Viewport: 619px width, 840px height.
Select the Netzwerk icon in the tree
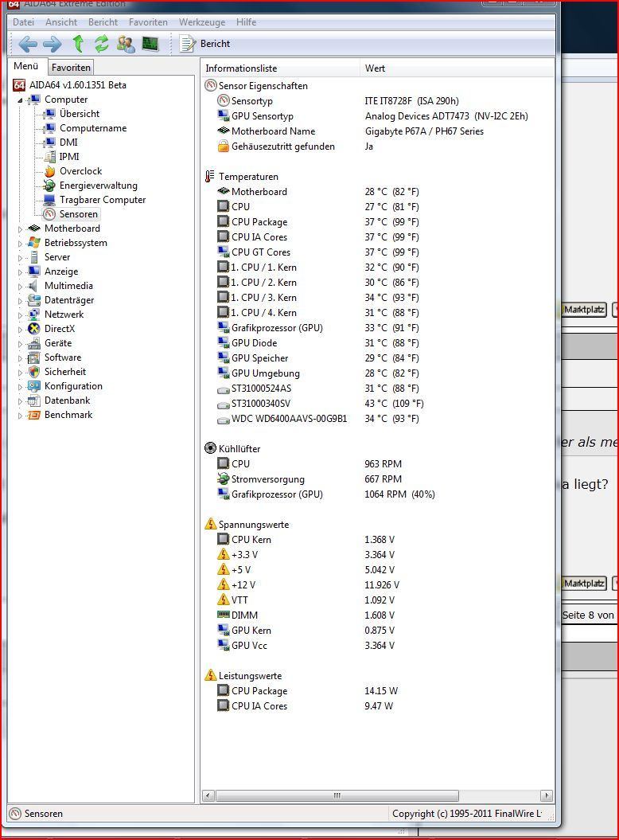(x=34, y=314)
